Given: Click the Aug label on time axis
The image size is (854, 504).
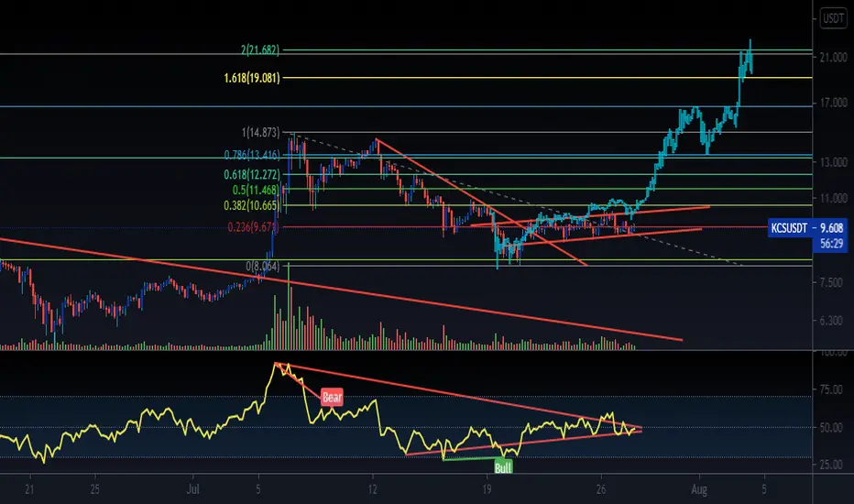Looking at the screenshot, I should pyautogui.click(x=699, y=489).
